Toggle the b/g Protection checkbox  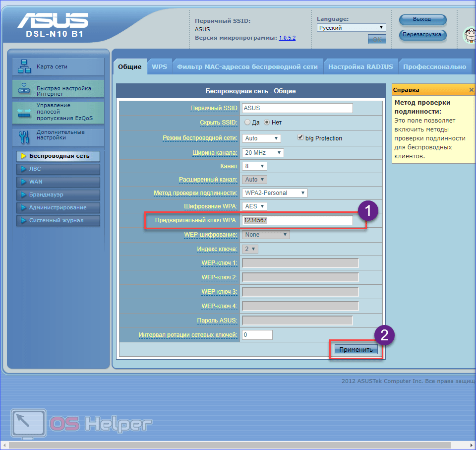click(300, 137)
